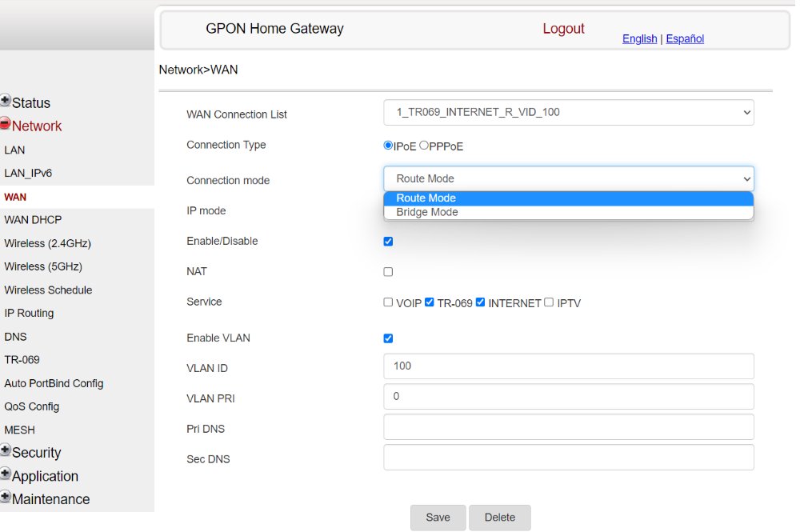Expand the Maintenance section plus icon
This screenshot has width=800, height=532.
pos(6,497)
